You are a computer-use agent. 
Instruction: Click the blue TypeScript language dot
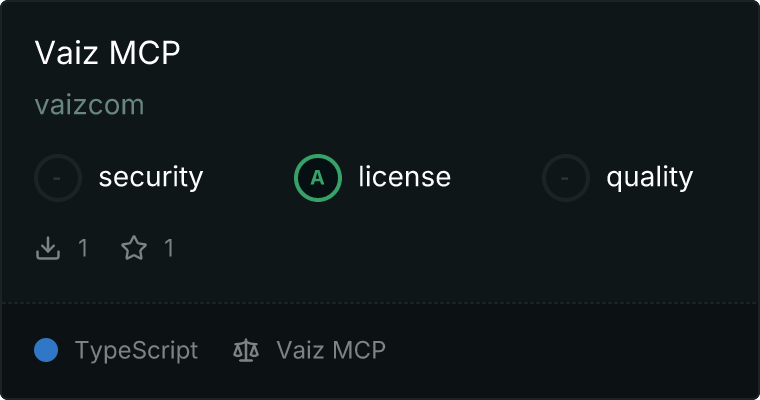click(x=46, y=350)
